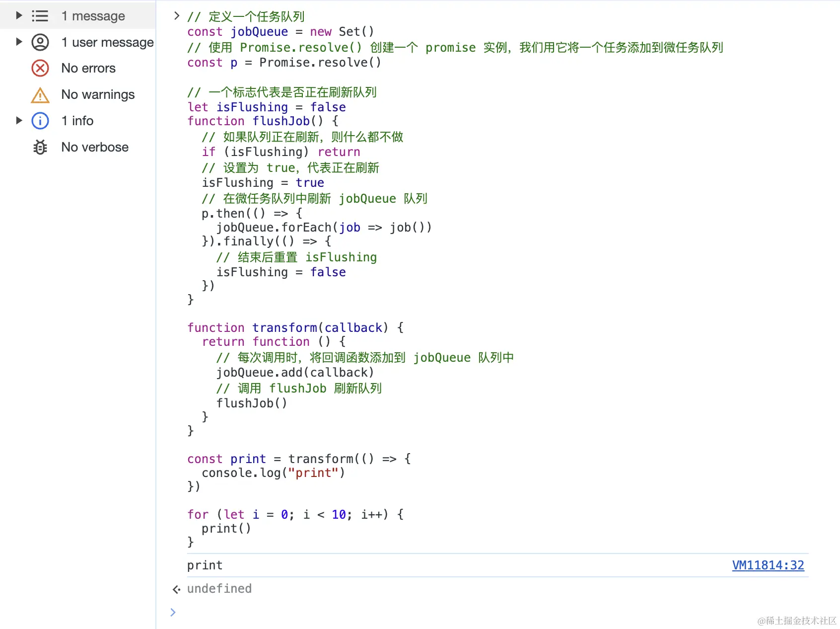840x629 pixels.
Task: Click the bug icon for verbose
Action: coord(40,147)
